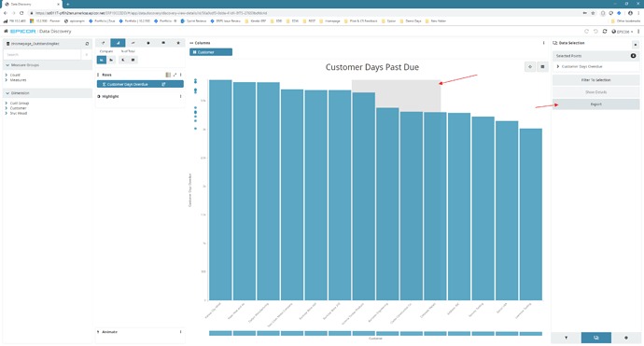This screenshot has height=346, width=644.
Task: Go to the Epicor home icon
Action: coord(6,31)
